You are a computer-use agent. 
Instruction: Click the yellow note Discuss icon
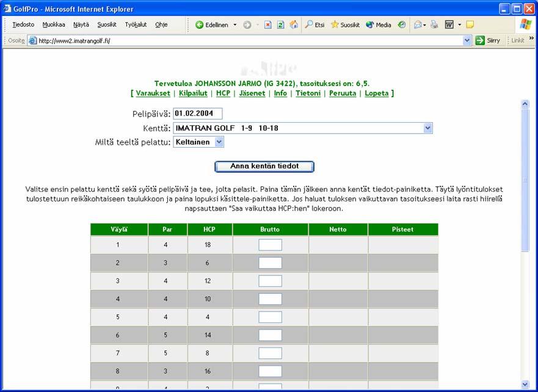[470, 24]
